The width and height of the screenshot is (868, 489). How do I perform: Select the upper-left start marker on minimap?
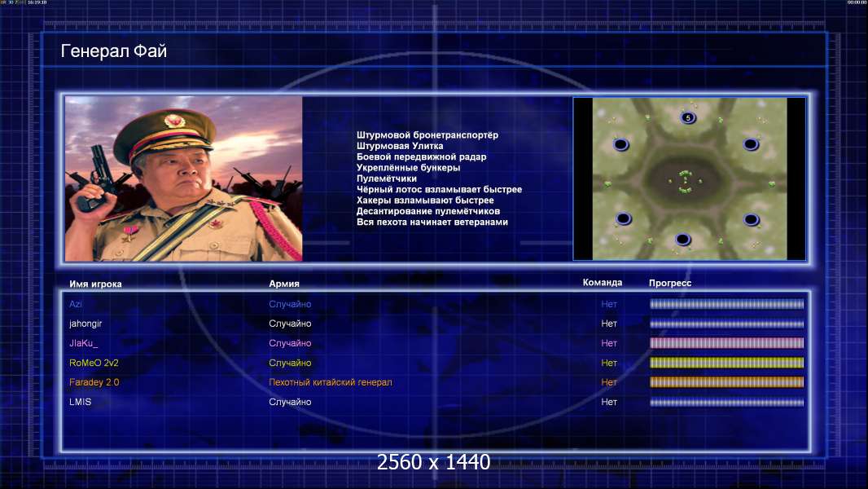[x=621, y=144]
